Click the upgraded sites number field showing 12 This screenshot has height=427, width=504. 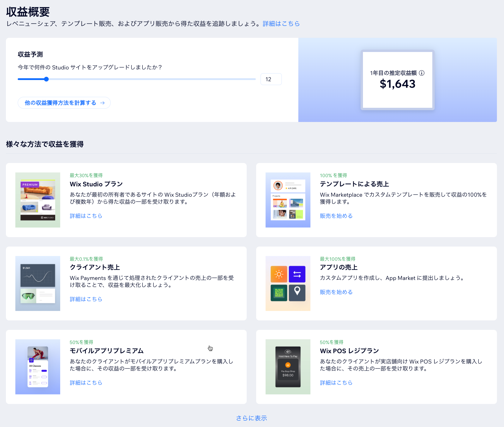271,79
